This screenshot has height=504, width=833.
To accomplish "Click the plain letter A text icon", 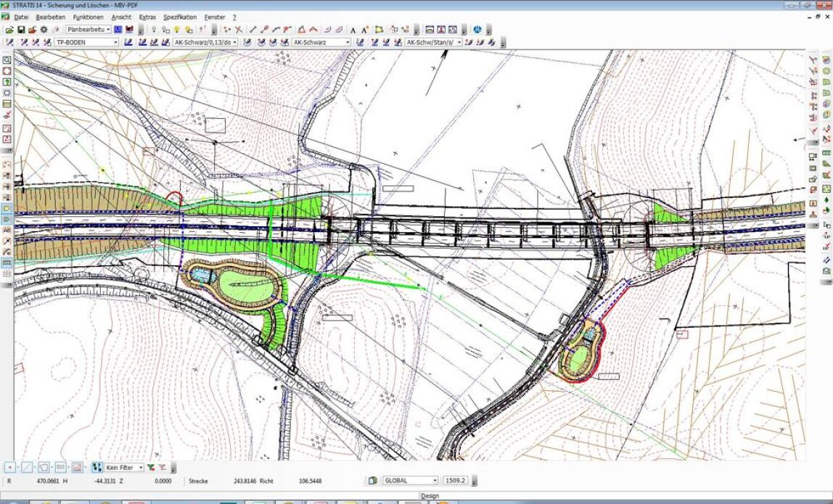I will [x=353, y=30].
